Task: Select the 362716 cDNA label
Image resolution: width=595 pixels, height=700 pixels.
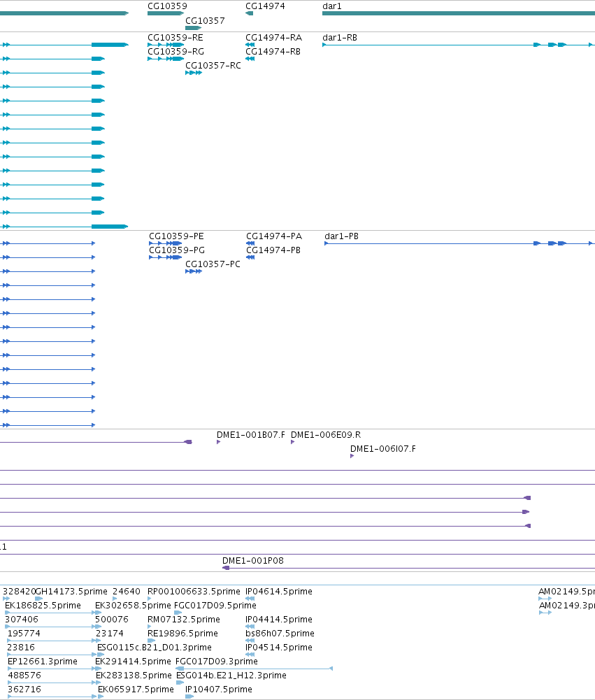Action: (x=24, y=690)
